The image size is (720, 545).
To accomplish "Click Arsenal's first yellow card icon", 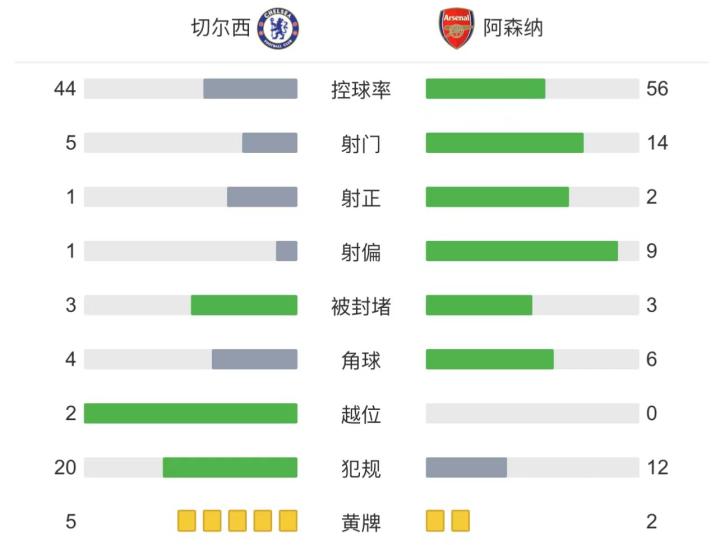I will 435,521.
